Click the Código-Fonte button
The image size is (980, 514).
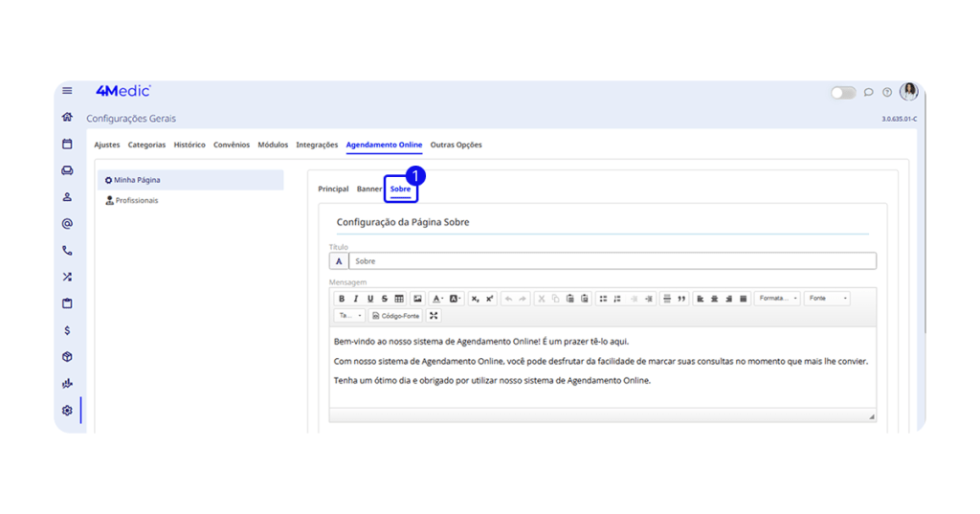(396, 316)
